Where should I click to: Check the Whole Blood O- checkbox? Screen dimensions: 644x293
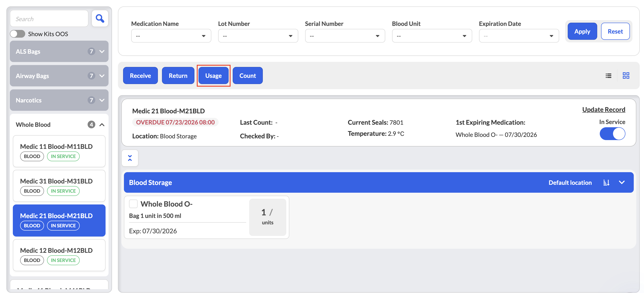(x=133, y=204)
